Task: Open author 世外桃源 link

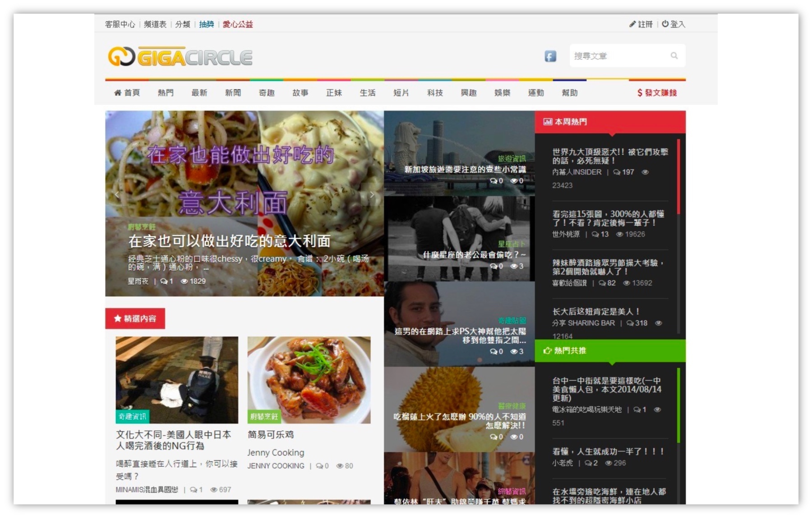Action: coord(566,235)
